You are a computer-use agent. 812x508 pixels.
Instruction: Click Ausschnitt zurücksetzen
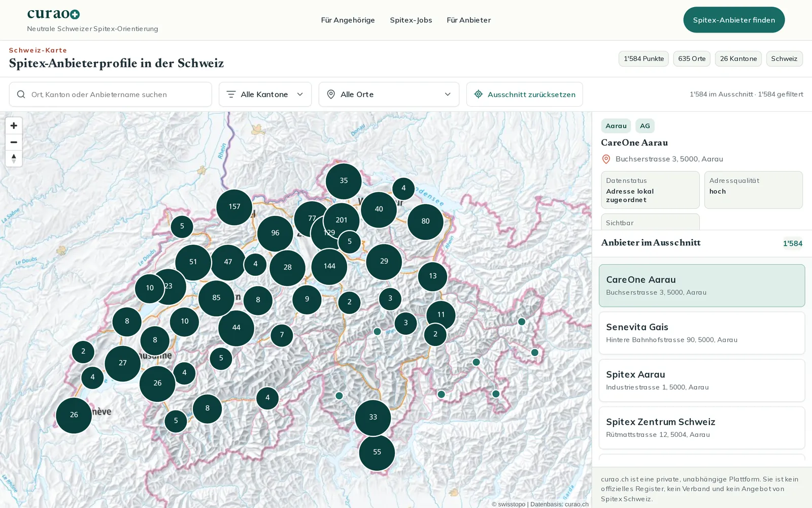tap(524, 94)
